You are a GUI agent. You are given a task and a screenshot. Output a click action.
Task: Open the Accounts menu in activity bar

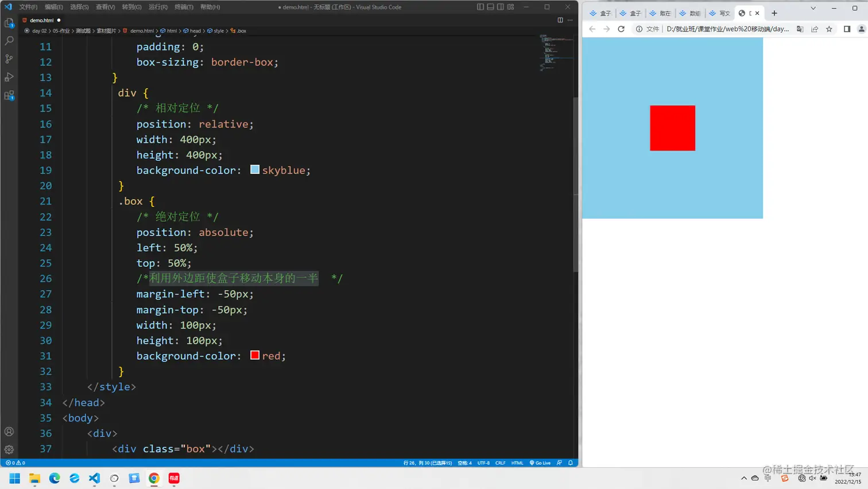(9, 432)
